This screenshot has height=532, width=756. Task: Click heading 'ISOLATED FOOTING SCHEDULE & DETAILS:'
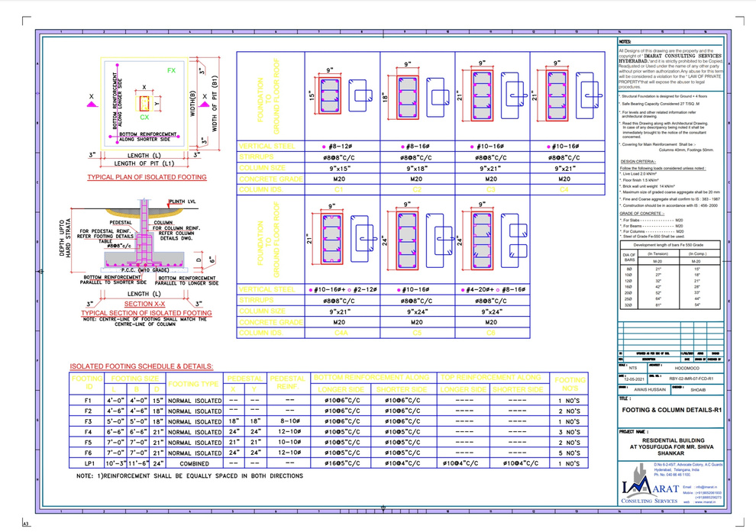pos(141,366)
